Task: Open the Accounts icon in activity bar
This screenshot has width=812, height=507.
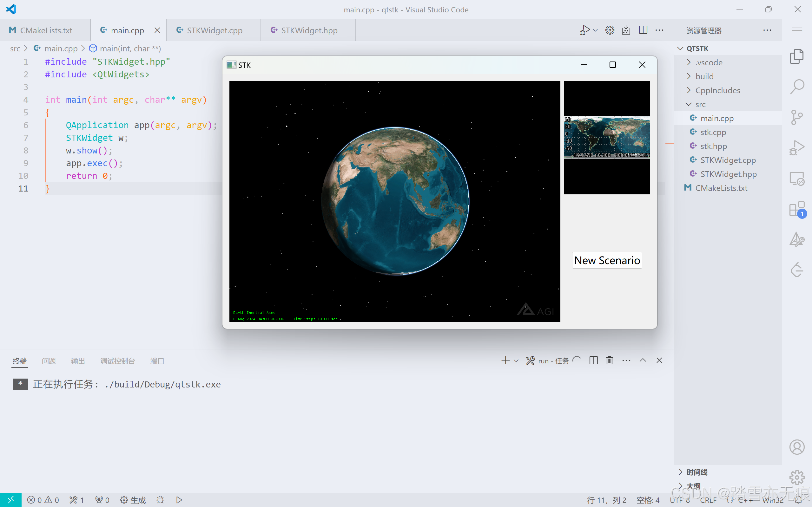Action: (x=796, y=447)
